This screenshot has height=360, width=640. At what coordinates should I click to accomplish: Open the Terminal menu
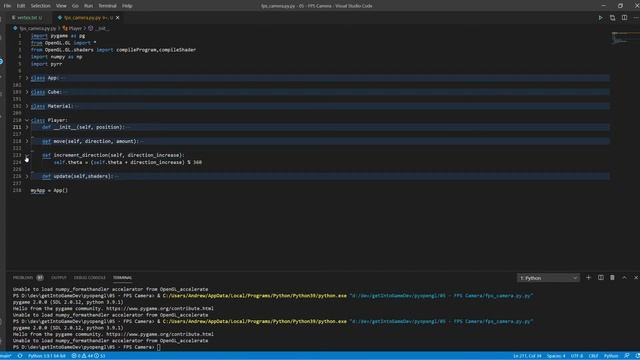coord(107,6)
